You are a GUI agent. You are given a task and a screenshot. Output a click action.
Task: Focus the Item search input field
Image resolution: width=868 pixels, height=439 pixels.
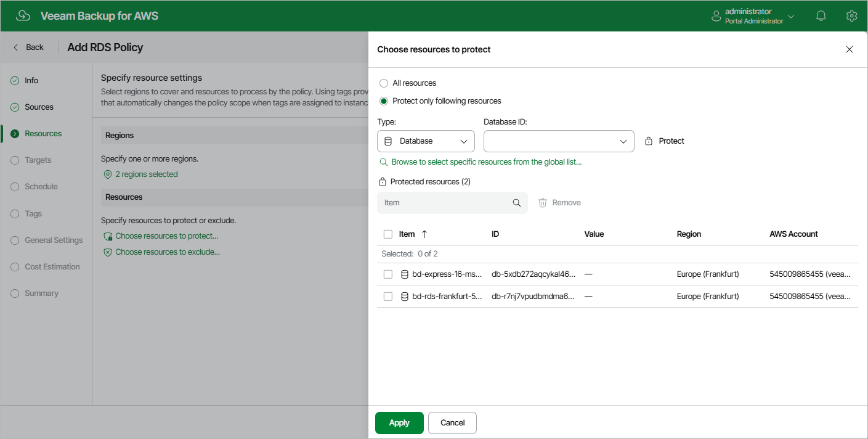point(452,203)
